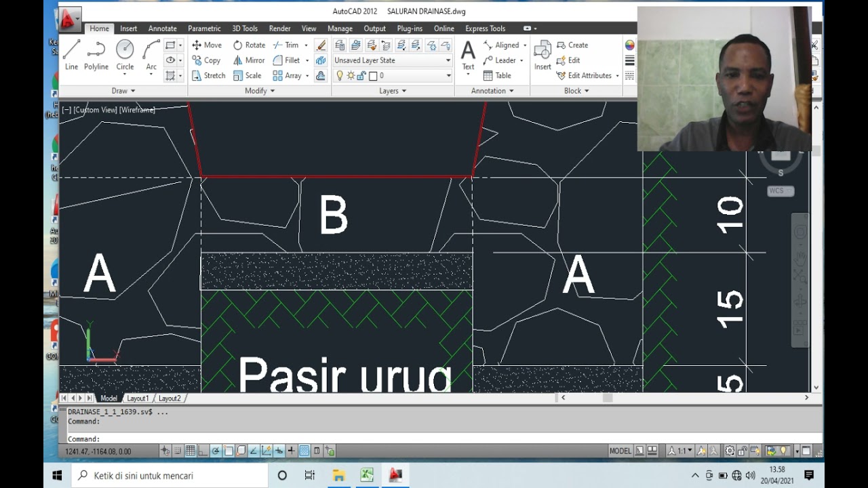Select the Array tool
Screen dimensions: 868x488
pyautogui.click(x=288, y=75)
